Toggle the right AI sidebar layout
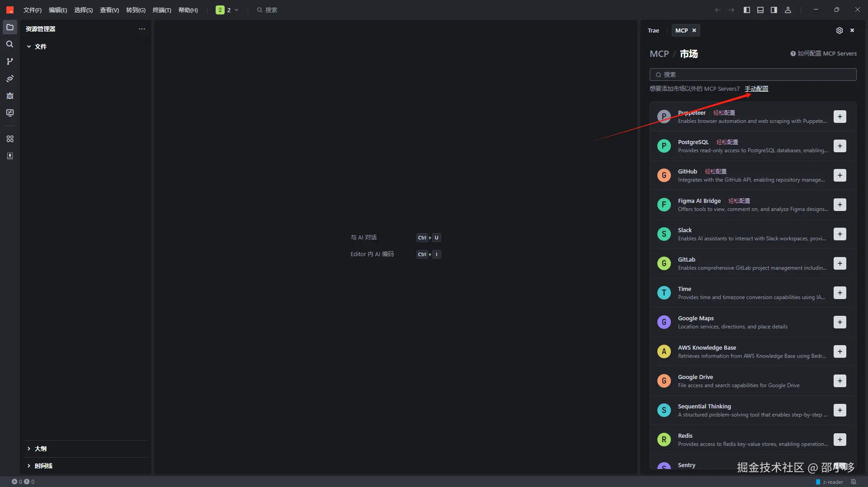Viewport: 868px width, 487px height. point(774,10)
